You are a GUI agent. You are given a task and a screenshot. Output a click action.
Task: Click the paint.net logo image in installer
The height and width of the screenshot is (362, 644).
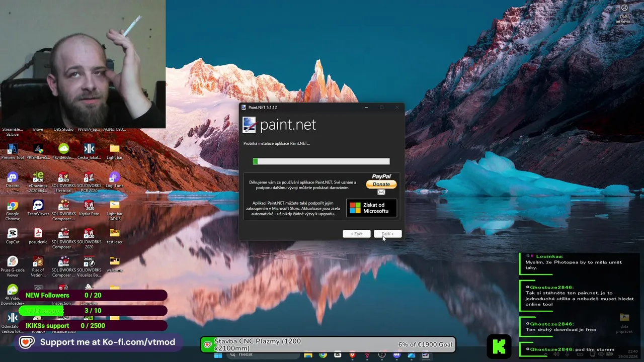pos(250,125)
